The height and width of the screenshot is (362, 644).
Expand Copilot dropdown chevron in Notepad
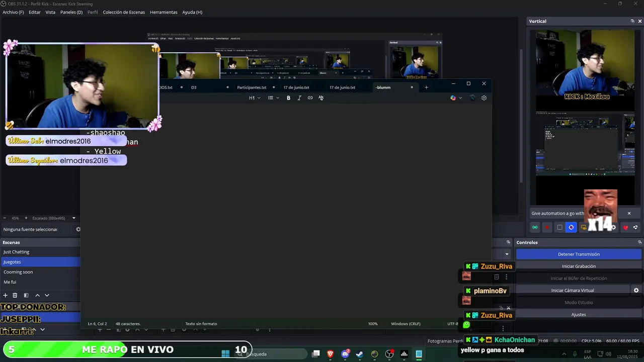(x=460, y=98)
